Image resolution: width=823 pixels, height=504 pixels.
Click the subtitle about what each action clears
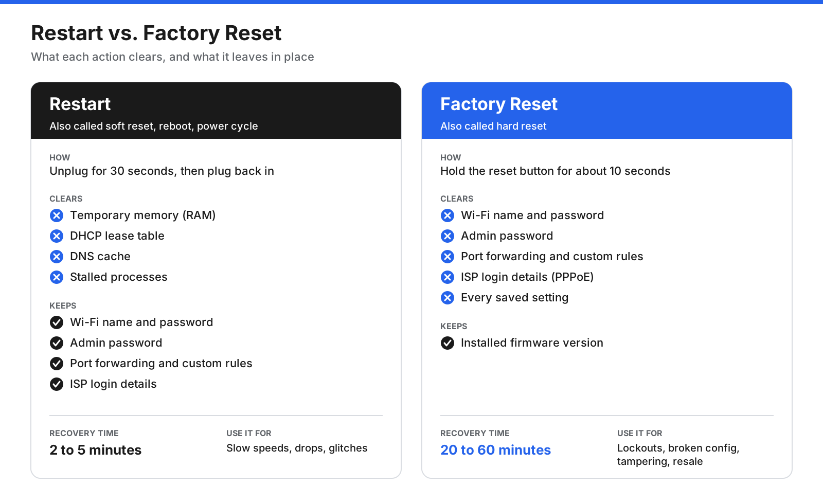[172, 57]
